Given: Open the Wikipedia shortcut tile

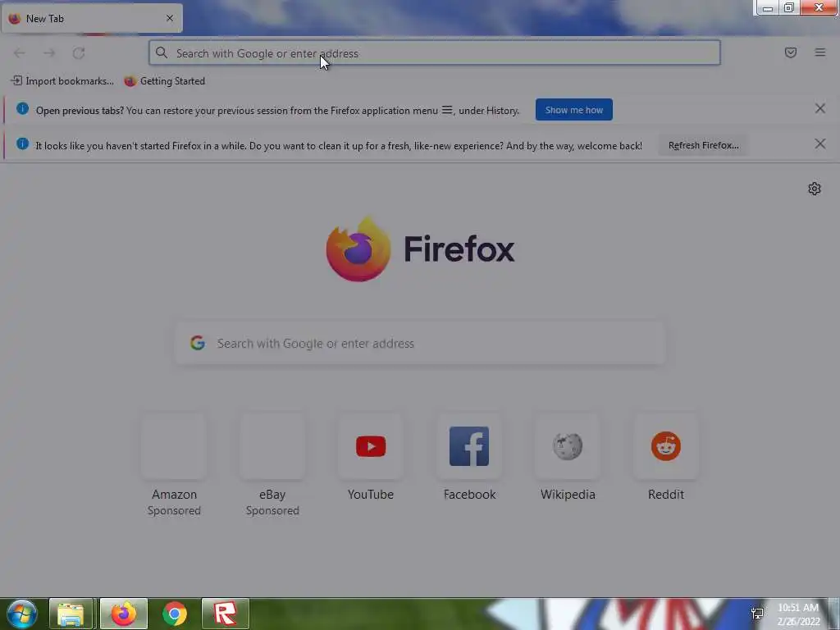Looking at the screenshot, I should [x=568, y=446].
